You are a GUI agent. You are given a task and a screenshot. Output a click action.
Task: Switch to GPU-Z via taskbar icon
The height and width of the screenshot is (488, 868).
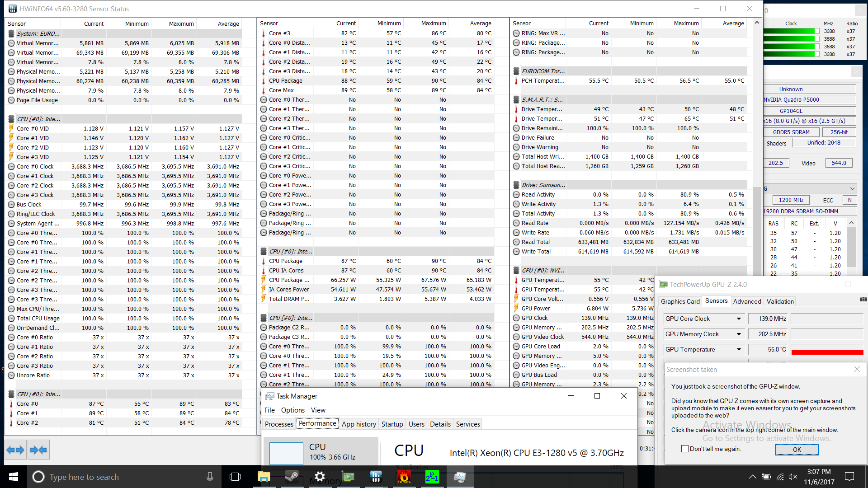coord(348,477)
